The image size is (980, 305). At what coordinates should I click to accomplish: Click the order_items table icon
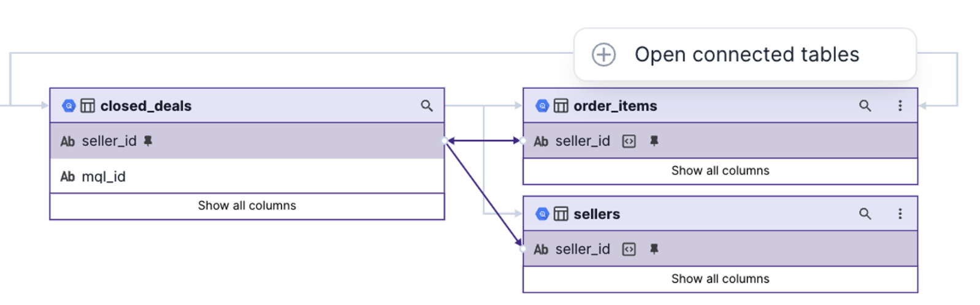561,106
